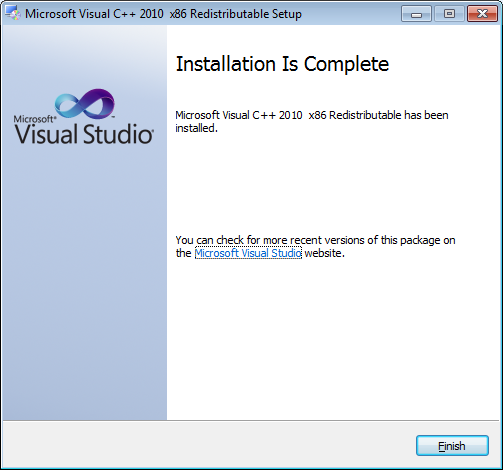Open the Microsoft Visual Studio website link
This screenshot has height=470, width=503.
tap(248, 253)
